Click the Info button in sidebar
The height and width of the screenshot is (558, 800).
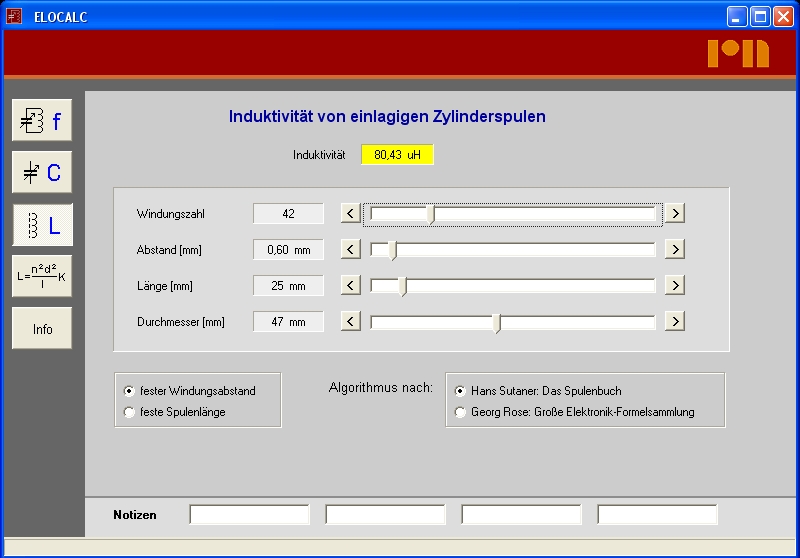tap(42, 328)
